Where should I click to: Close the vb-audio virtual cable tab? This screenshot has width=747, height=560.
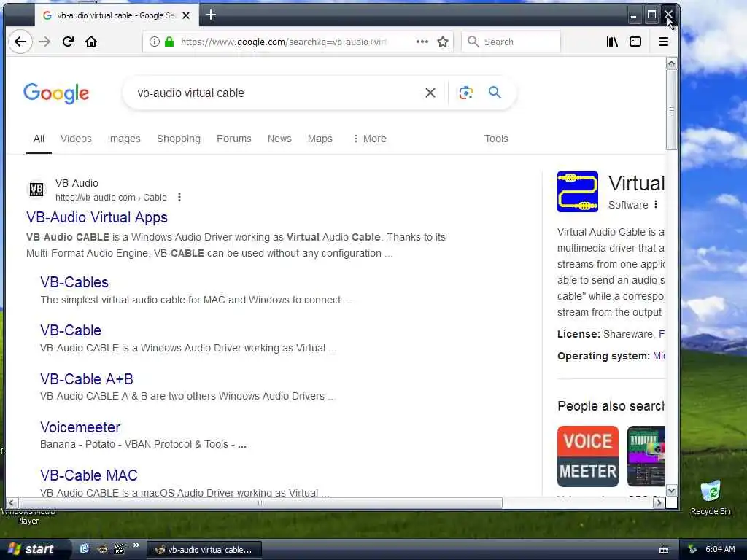[x=186, y=15]
